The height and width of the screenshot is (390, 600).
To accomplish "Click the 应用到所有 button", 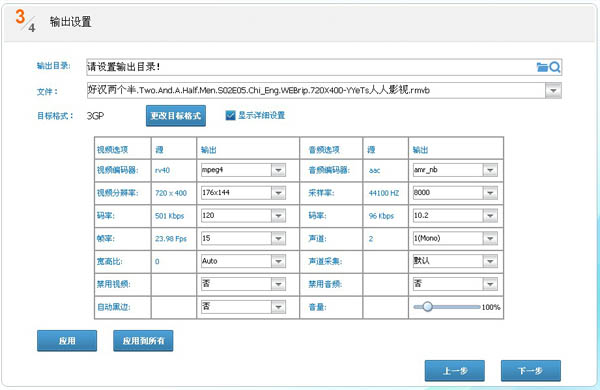I will [x=143, y=341].
